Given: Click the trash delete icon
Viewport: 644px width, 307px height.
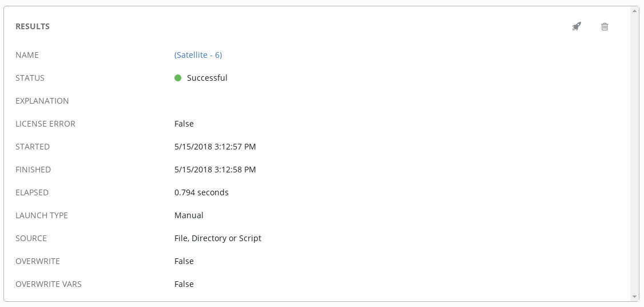Looking at the screenshot, I should (605, 26).
